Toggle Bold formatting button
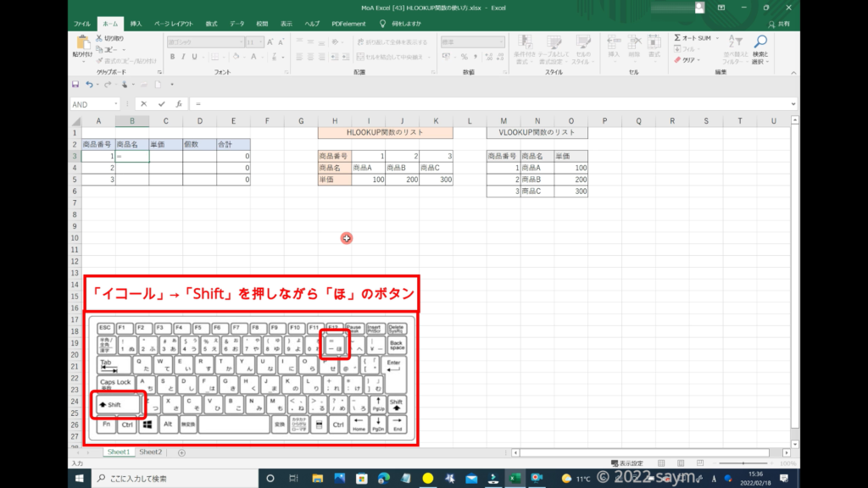This screenshot has width=868, height=488. pos(172,58)
